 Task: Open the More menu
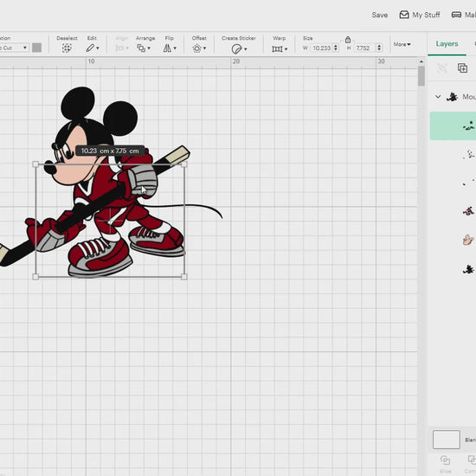(402, 44)
